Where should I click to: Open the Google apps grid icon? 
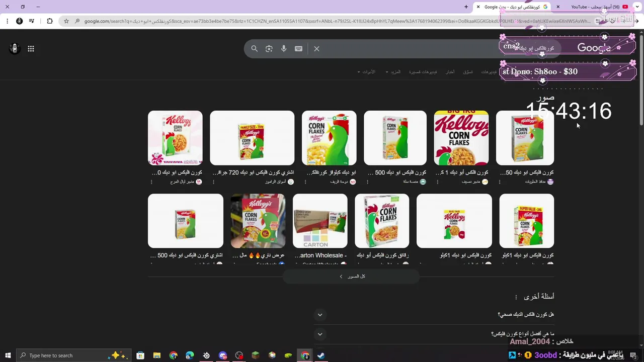(x=31, y=49)
